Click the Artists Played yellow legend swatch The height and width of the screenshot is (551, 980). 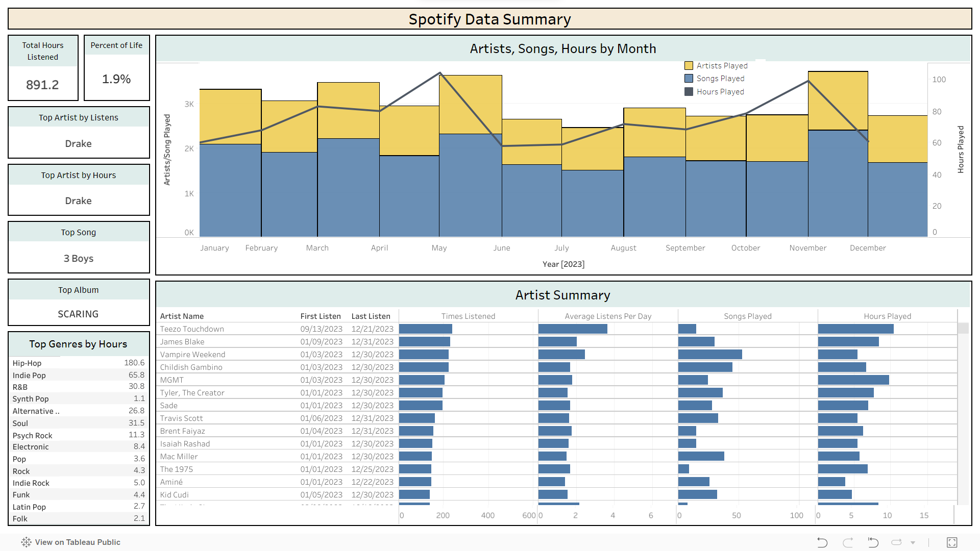click(x=689, y=66)
